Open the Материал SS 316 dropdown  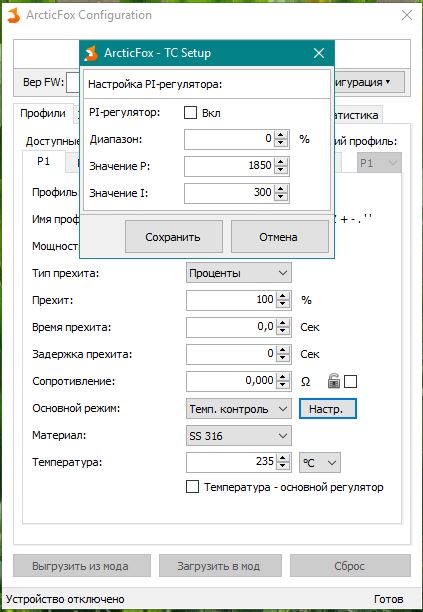239,436
